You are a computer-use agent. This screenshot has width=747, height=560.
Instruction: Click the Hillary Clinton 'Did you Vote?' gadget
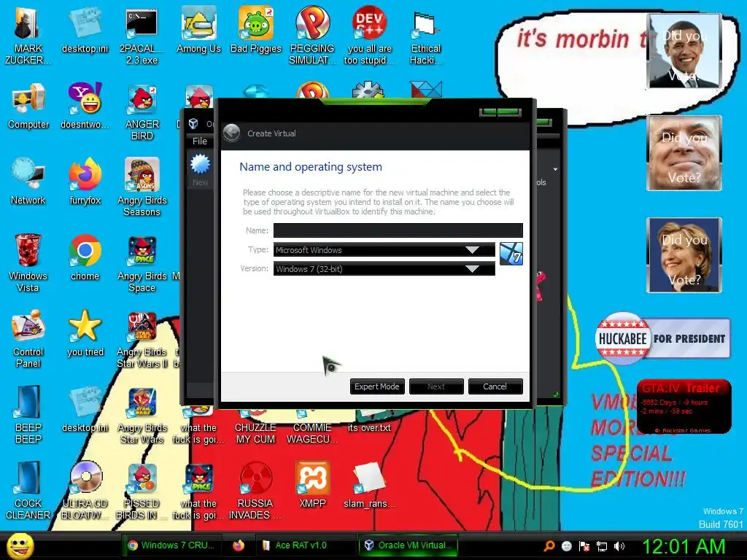pos(684,255)
